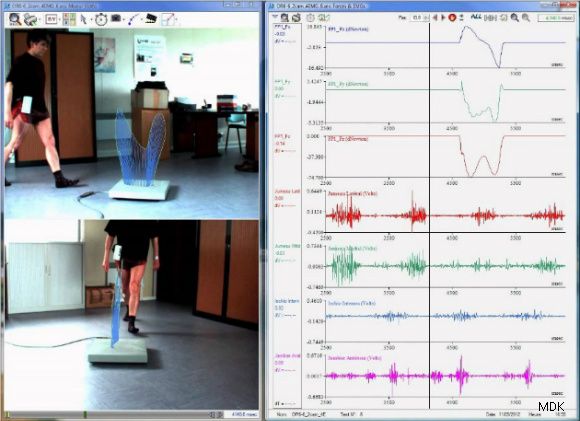Click inside the FP1_Fz force curve plot
The image size is (580, 421).
pos(445,157)
